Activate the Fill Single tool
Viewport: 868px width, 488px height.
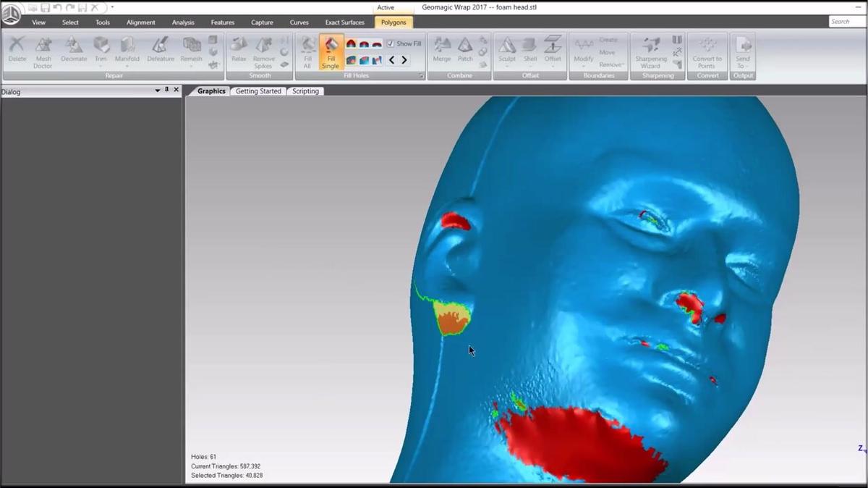331,52
